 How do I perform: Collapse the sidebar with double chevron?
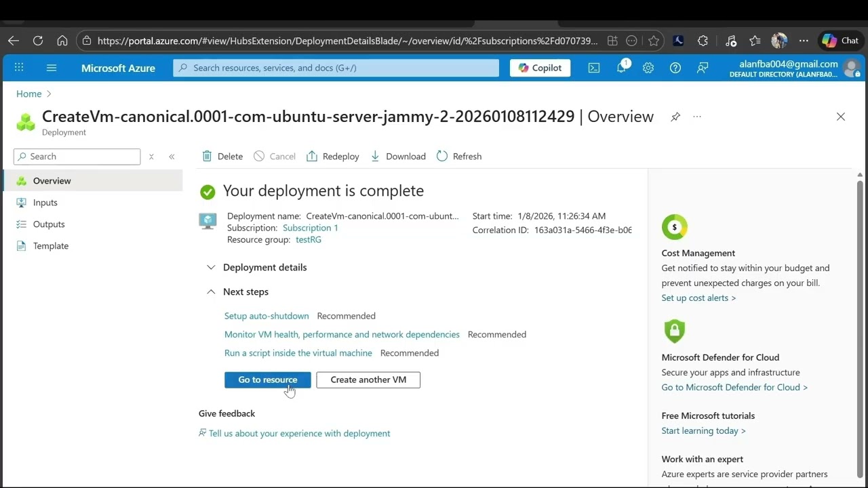[x=172, y=157]
